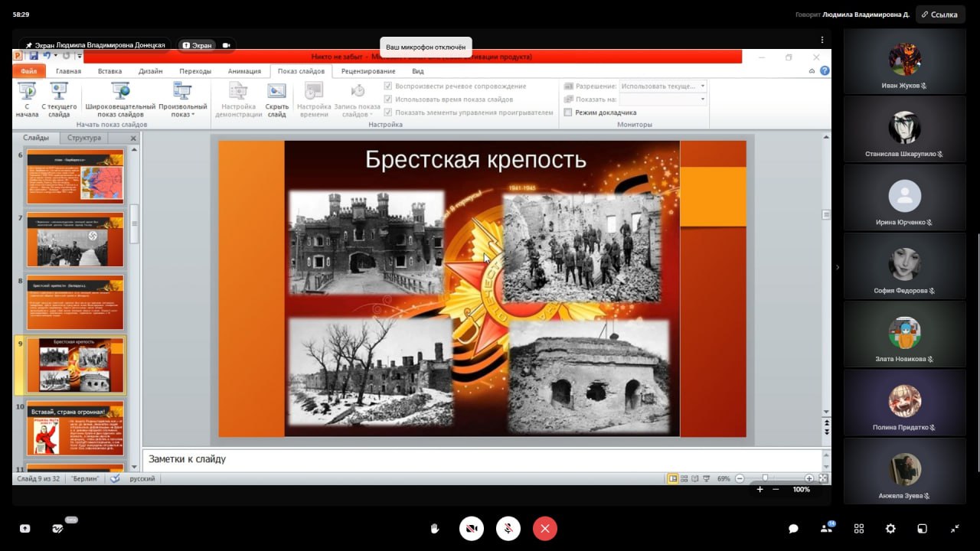Image resolution: width=980 pixels, height=551 pixels.
Task: Click in 'Заметки к слайду' notes field
Action: (x=481, y=460)
